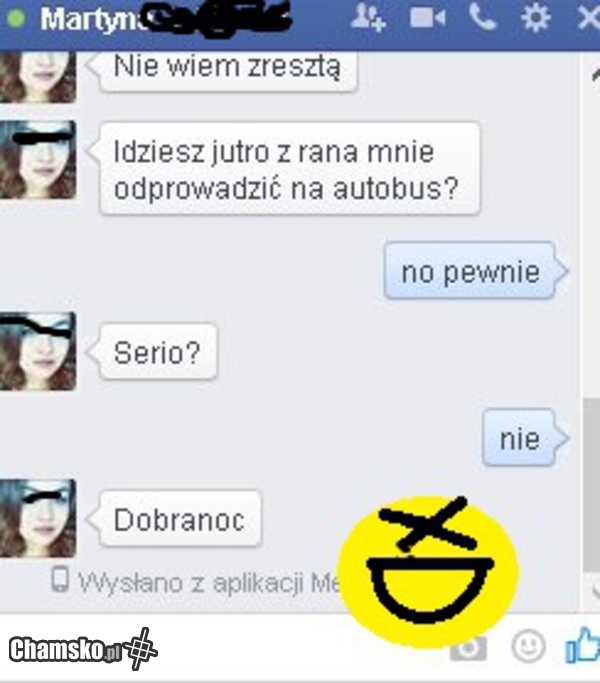
Task: Start a voice call via phone icon
Action: click(483, 17)
